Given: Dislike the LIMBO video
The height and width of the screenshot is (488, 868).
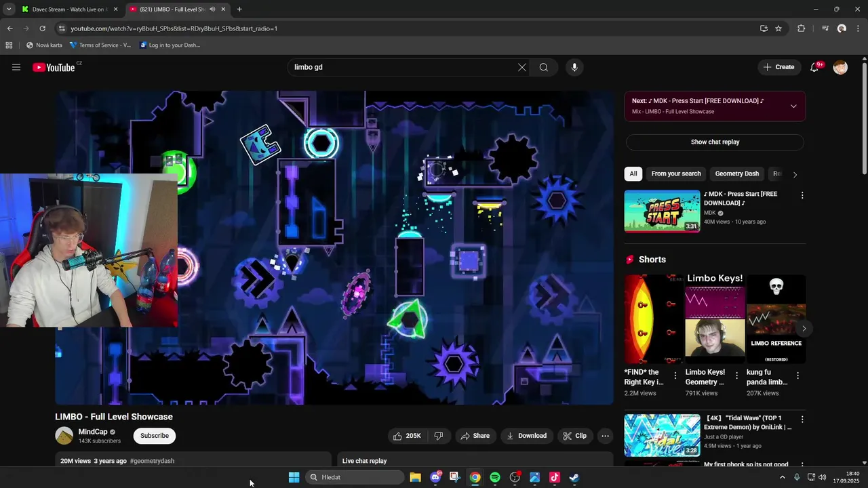Looking at the screenshot, I should [439, 436].
